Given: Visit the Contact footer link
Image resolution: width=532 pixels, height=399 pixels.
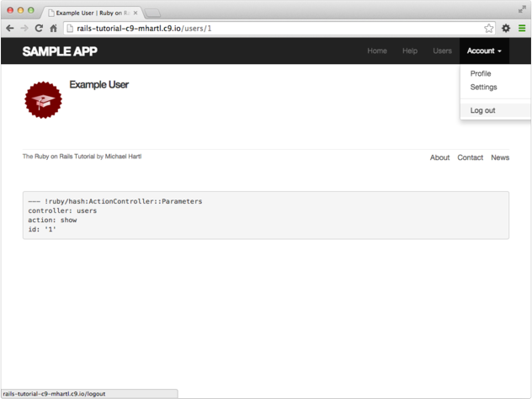Looking at the screenshot, I should [470, 157].
